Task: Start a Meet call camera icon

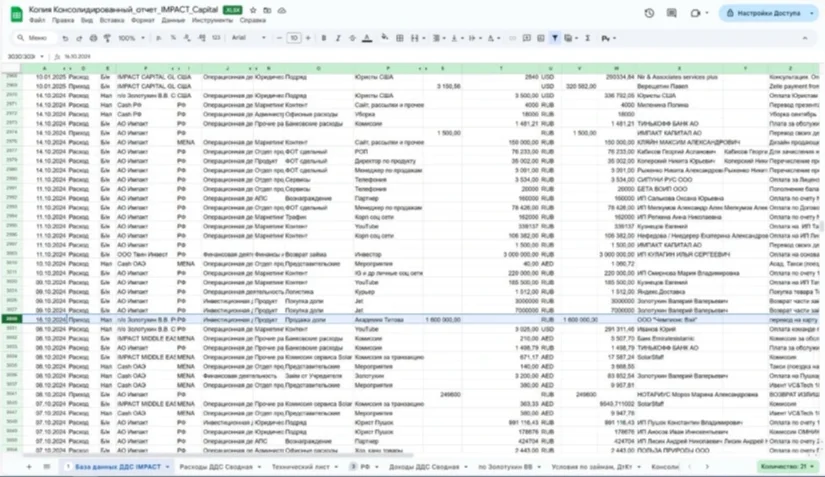Action: [x=695, y=13]
